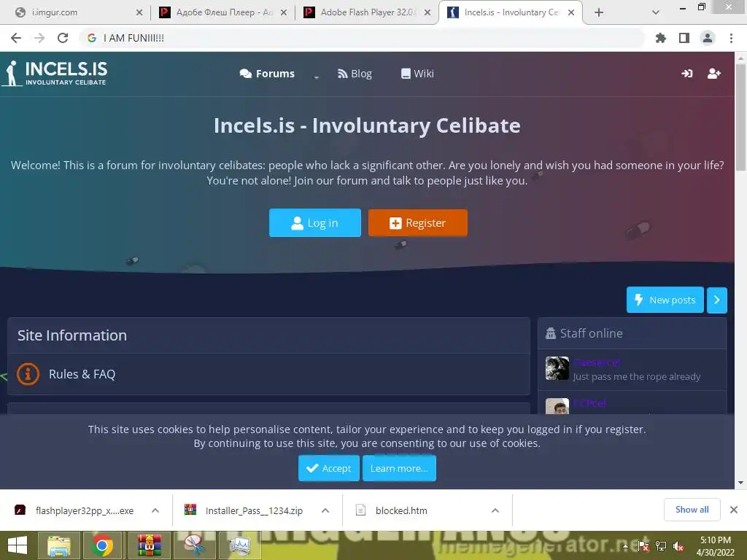
Task: Expand options for flashplayer32pp exe download
Action: point(155,510)
